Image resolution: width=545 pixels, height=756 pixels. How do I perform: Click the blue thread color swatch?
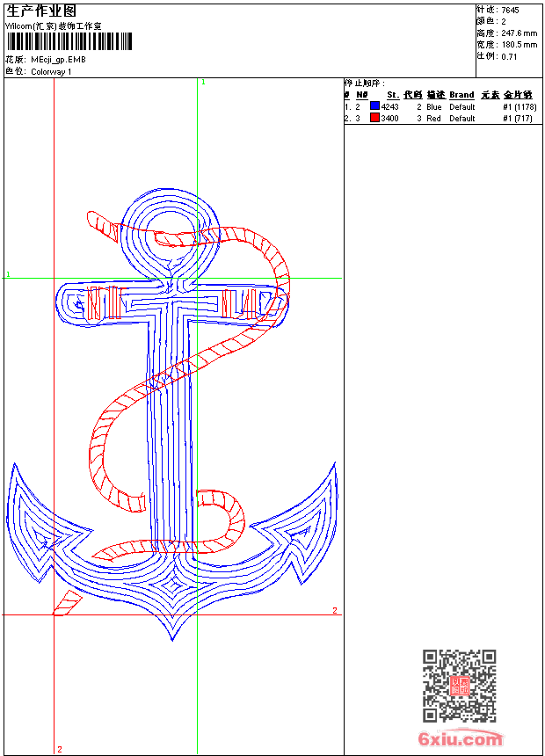click(374, 106)
